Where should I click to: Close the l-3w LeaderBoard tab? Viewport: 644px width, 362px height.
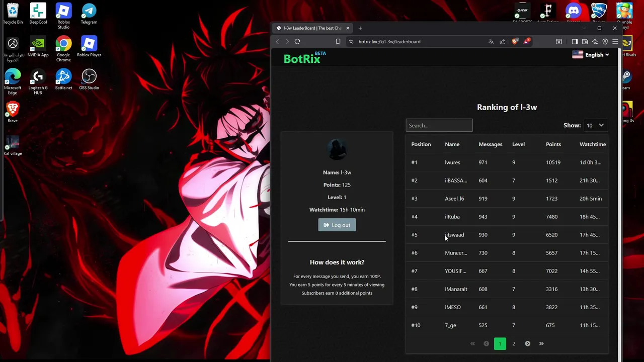[x=347, y=28]
